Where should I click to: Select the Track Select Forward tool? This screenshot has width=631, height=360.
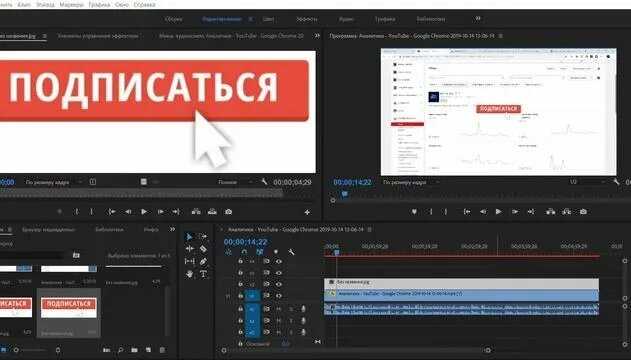pos(203,237)
